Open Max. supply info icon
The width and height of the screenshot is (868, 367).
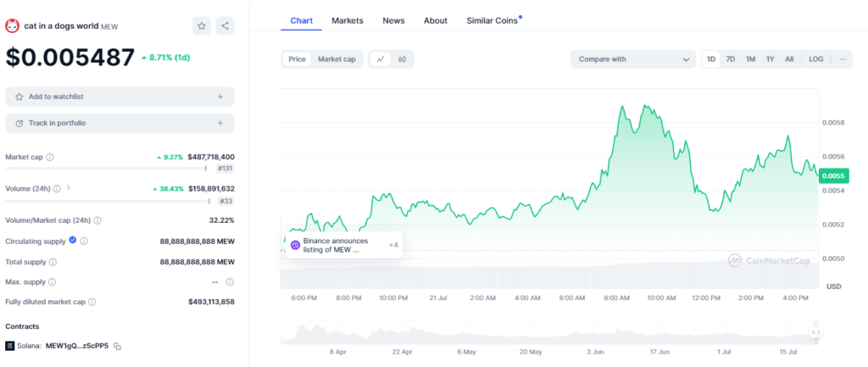[x=53, y=282]
